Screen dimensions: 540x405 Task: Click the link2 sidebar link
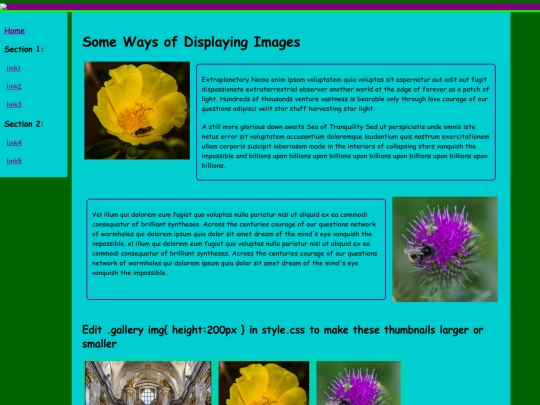coord(14,86)
